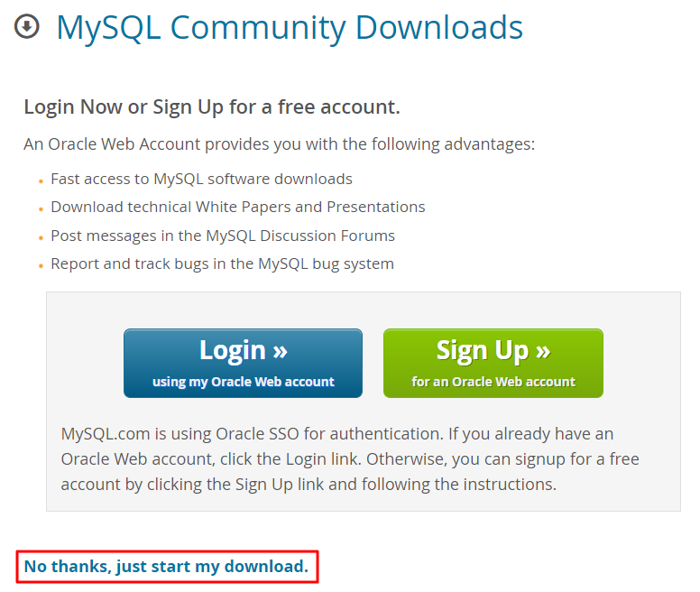Click the orange bullet before 'Report and track'
Screen dimensions: 700x592
click(41, 266)
